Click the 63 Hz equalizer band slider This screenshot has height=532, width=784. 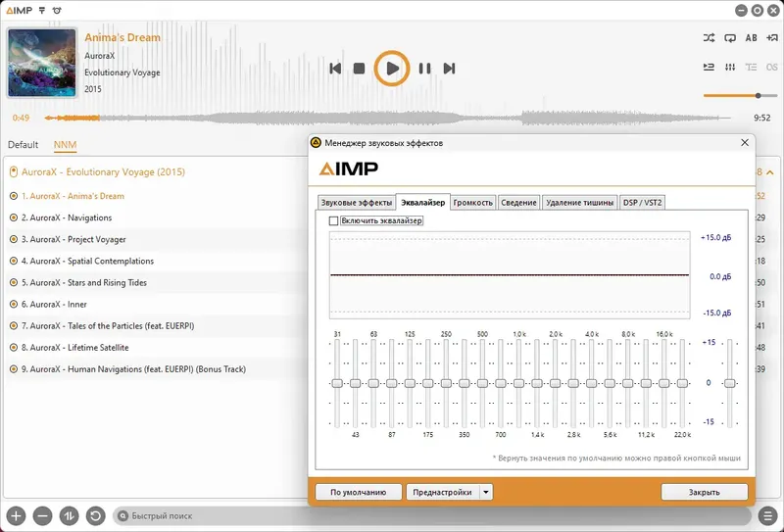tap(373, 383)
